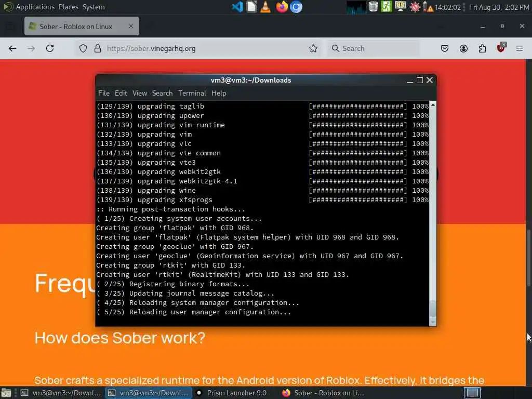Launch Firefox from the top panel
This screenshot has width=532, height=399.
point(282,7)
